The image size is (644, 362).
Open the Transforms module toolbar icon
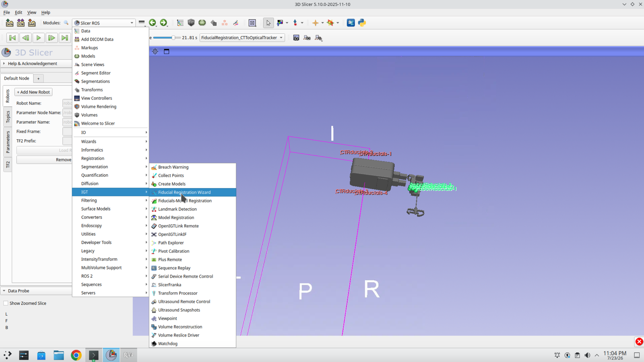point(213,23)
